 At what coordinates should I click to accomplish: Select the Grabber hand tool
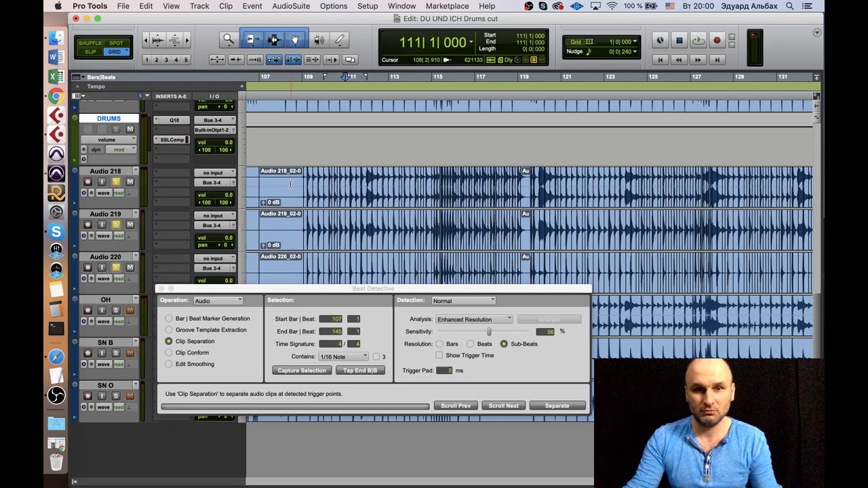click(x=295, y=40)
